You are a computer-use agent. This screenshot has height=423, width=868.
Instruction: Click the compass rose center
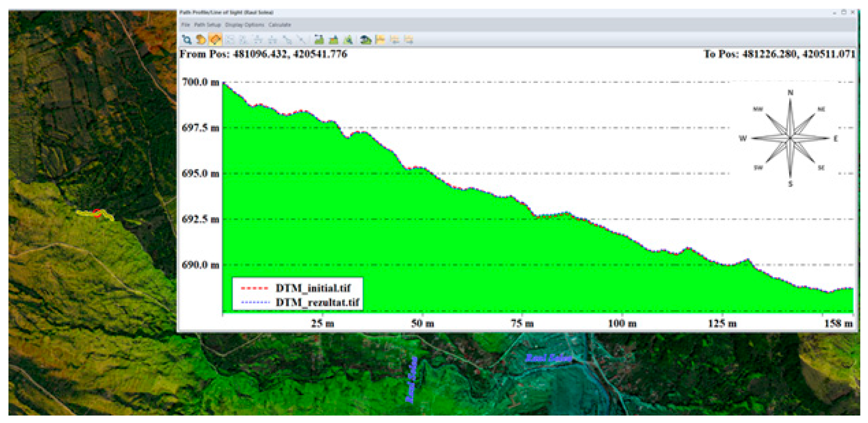pos(790,138)
